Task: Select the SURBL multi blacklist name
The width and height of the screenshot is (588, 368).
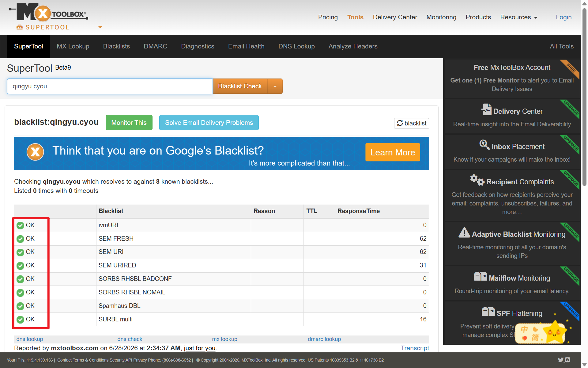Action: (x=115, y=319)
